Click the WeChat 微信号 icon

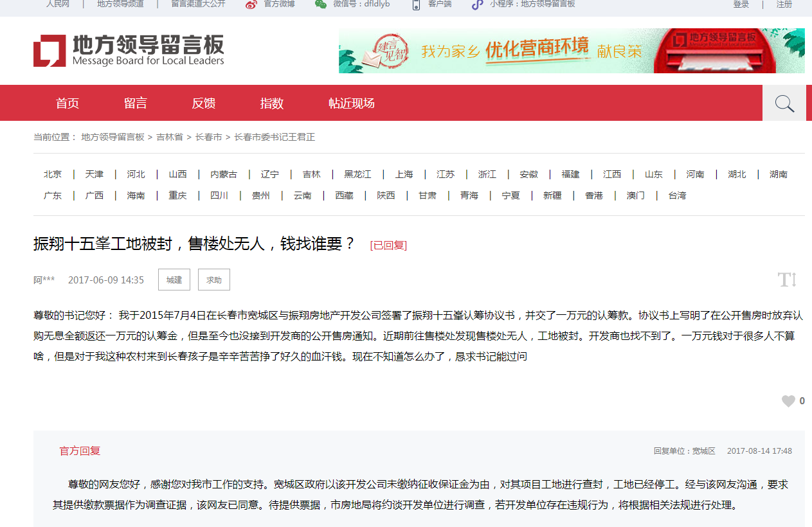pyautogui.click(x=320, y=5)
